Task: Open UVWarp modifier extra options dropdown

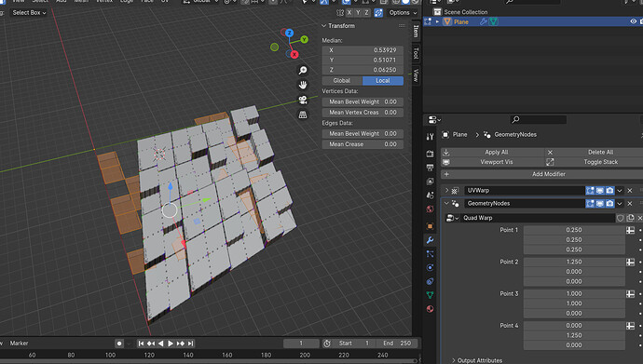Action: click(620, 191)
